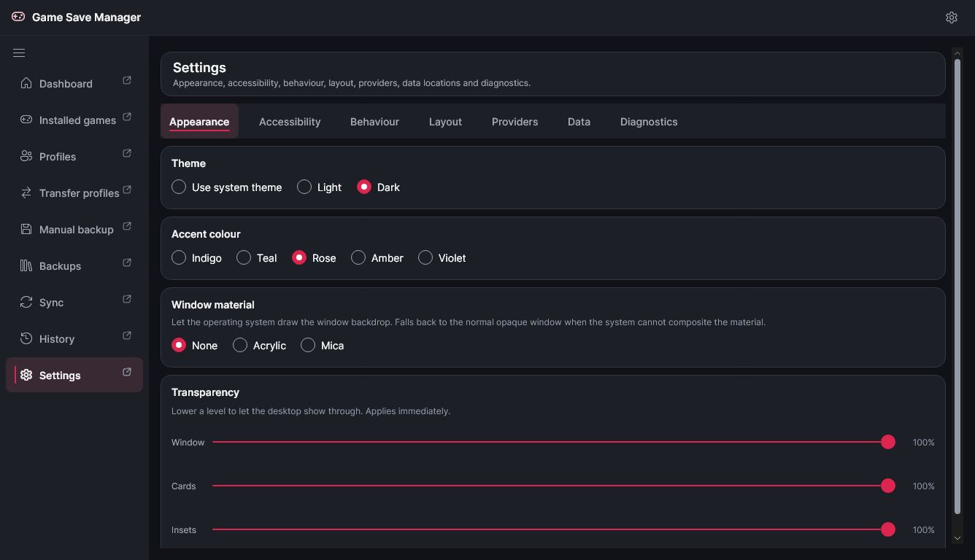This screenshot has width=975, height=560.
Task: Open the History page
Action: tap(74, 338)
